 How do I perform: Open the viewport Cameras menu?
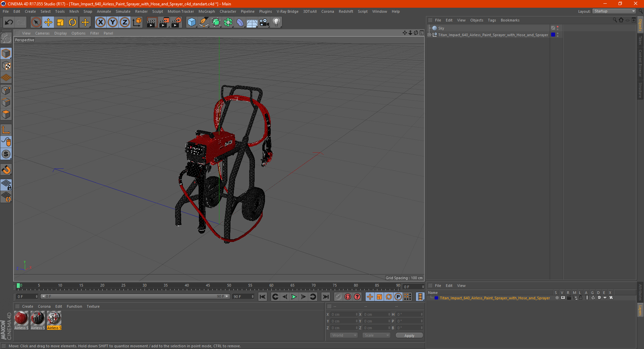(42, 33)
